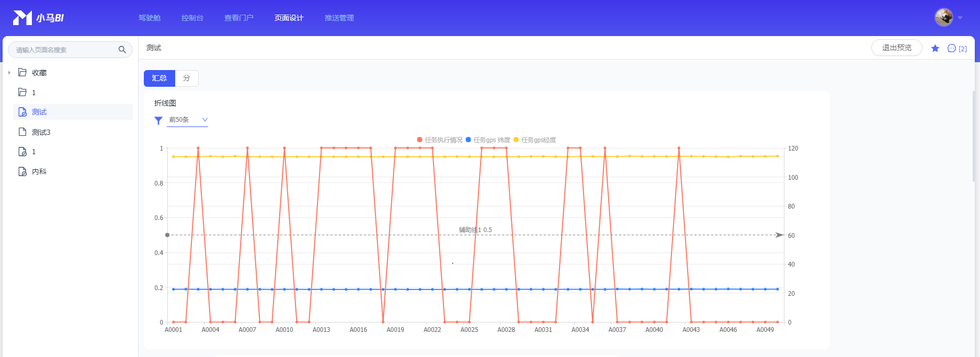This screenshot has height=357, width=980.
Task: Click the 内科 page icon
Action: 22,171
